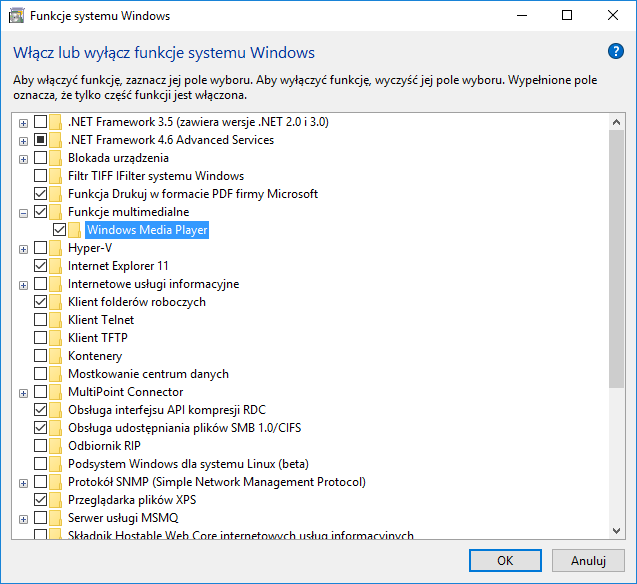Select the Przeglądarka plików XPS item

click(x=132, y=500)
